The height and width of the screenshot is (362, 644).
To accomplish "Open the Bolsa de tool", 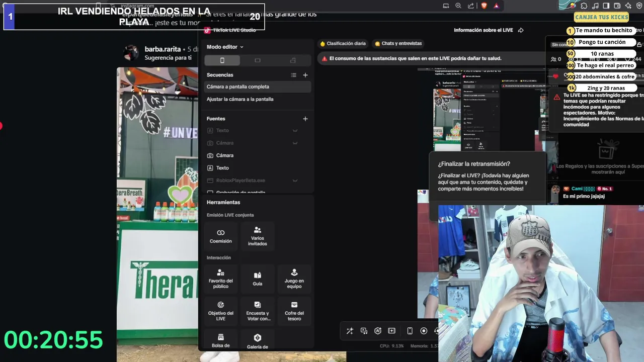I will 220,340.
